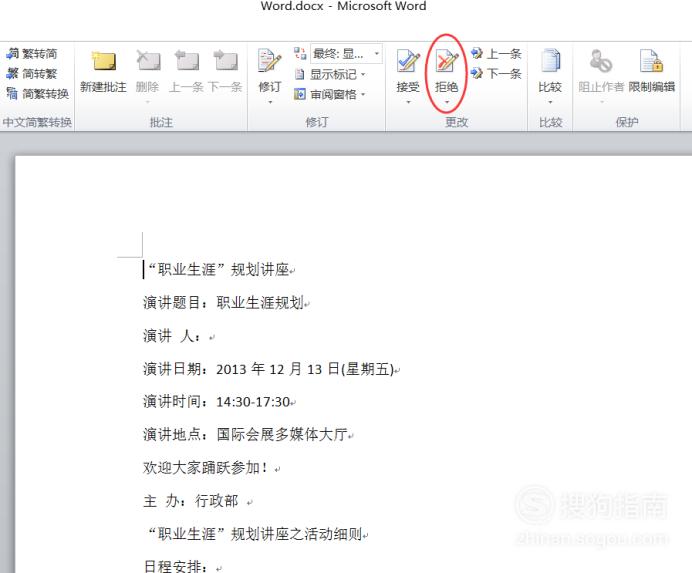Expand the 显示标记 dropdown arrow
Screen dimensions: 692x573
click(363, 74)
